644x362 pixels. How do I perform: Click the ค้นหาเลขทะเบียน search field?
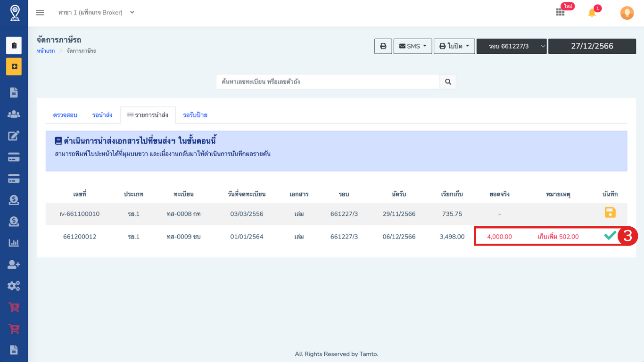328,82
